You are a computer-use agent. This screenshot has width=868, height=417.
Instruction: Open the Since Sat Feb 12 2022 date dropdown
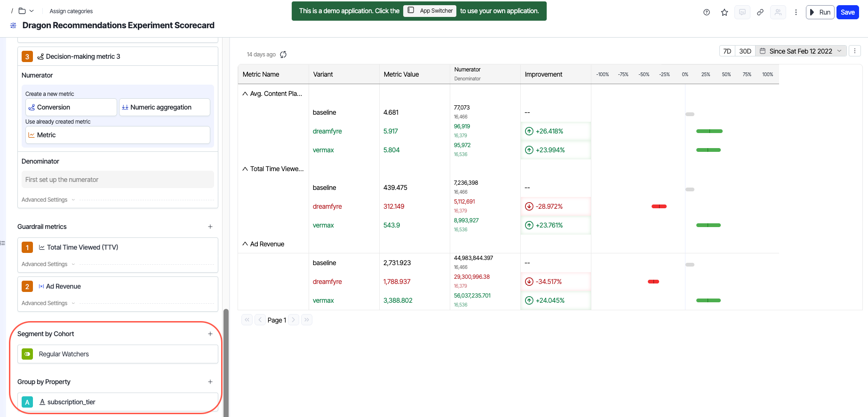(x=801, y=51)
